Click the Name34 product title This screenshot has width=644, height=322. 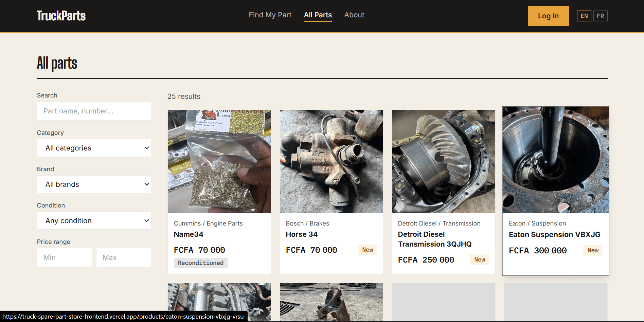click(x=189, y=234)
